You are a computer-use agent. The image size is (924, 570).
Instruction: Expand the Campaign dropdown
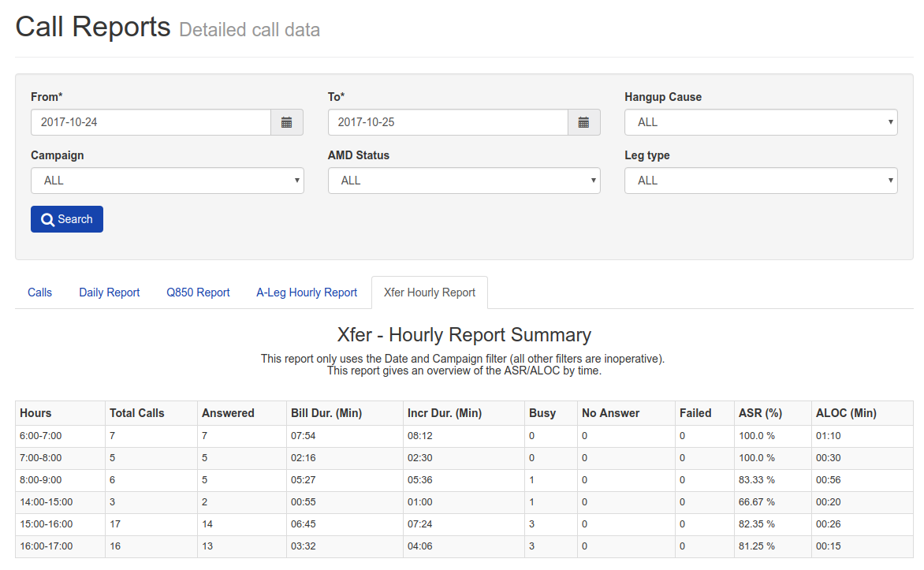pyautogui.click(x=167, y=181)
